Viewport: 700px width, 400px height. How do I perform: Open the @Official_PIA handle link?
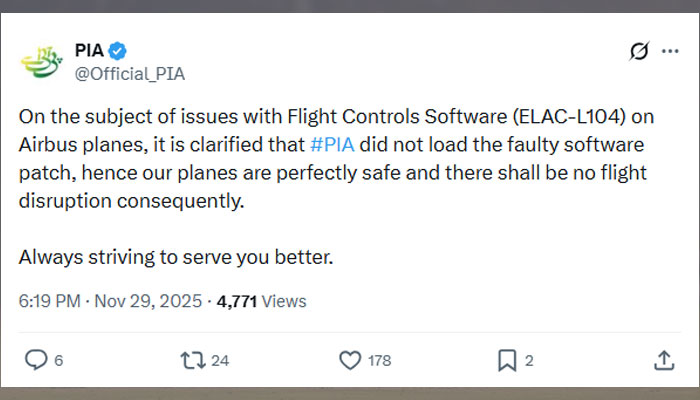(130, 73)
